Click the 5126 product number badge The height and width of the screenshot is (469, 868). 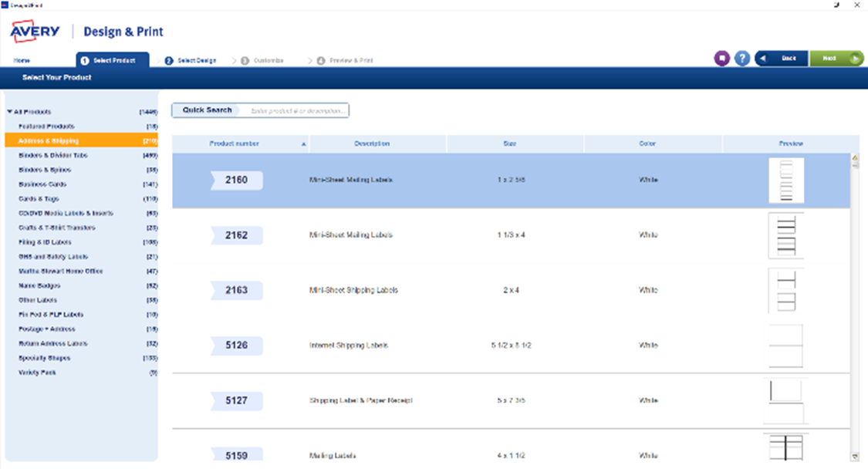point(236,346)
